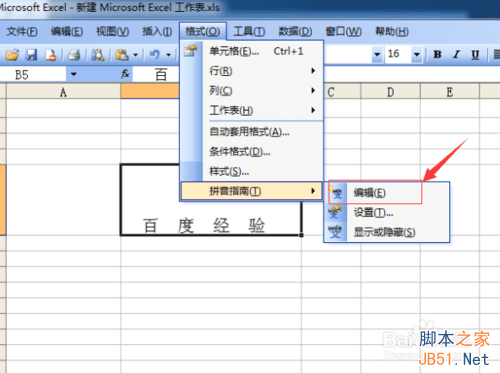Select 显示或隐藏(S) in submenu
Image resolution: width=500 pixels, height=373 pixels.
pos(387,232)
